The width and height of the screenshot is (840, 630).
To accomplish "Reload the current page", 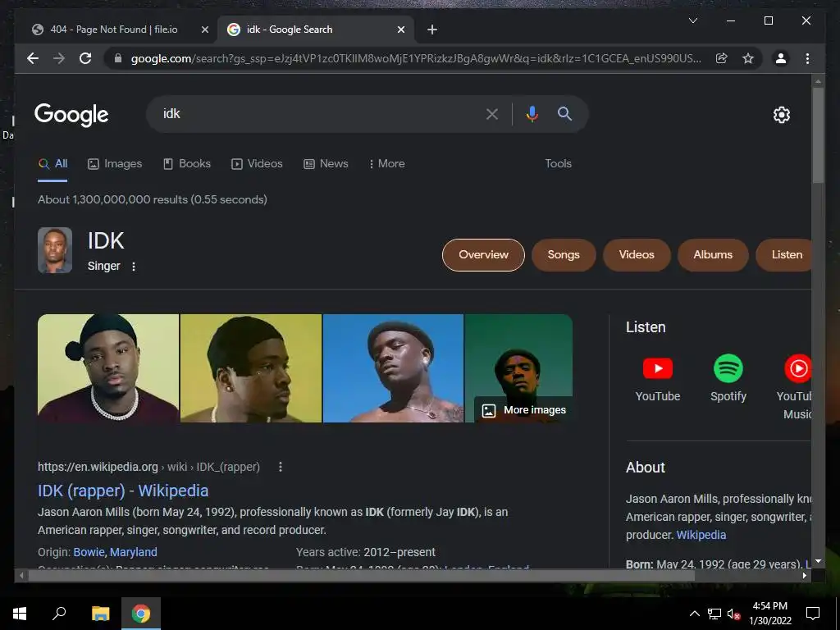I will click(85, 58).
